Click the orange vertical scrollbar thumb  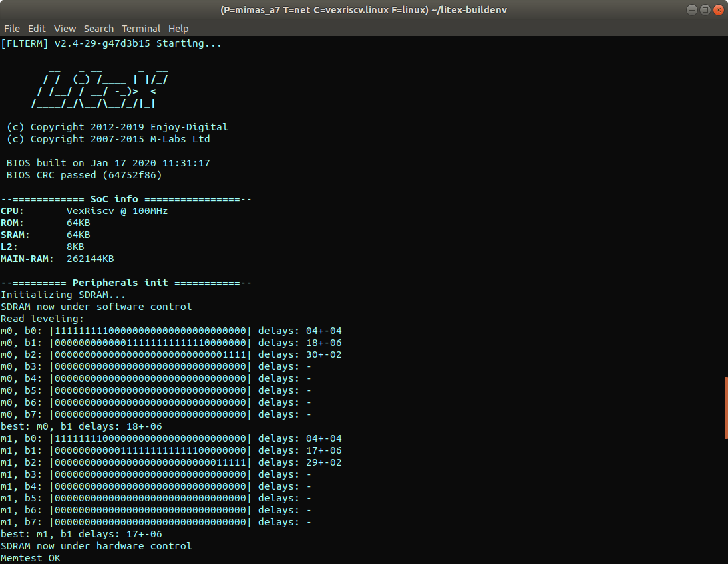pyautogui.click(x=725, y=408)
